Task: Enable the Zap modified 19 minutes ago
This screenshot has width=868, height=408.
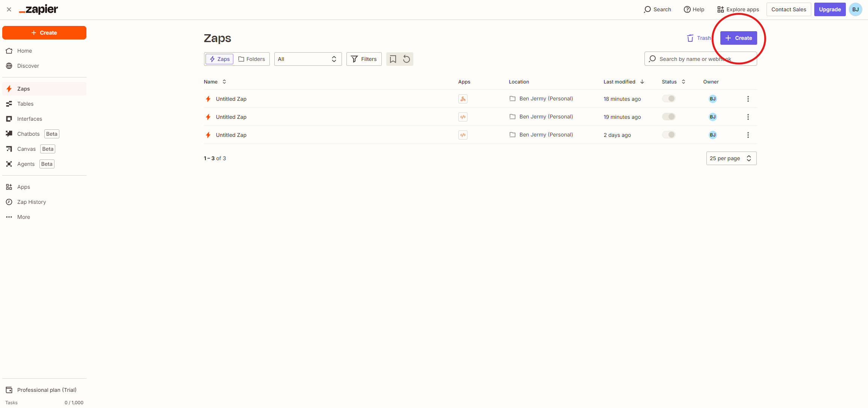Action: pyautogui.click(x=668, y=117)
